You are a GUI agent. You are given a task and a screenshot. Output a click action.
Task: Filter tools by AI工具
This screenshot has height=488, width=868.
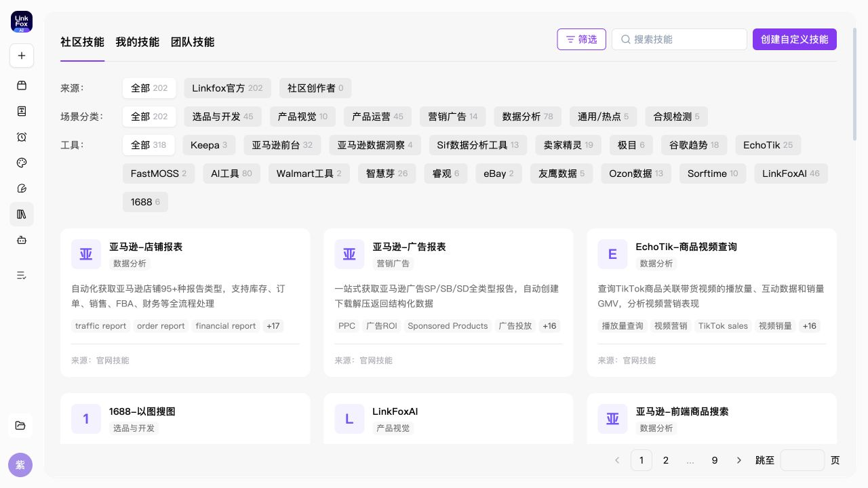(x=231, y=174)
